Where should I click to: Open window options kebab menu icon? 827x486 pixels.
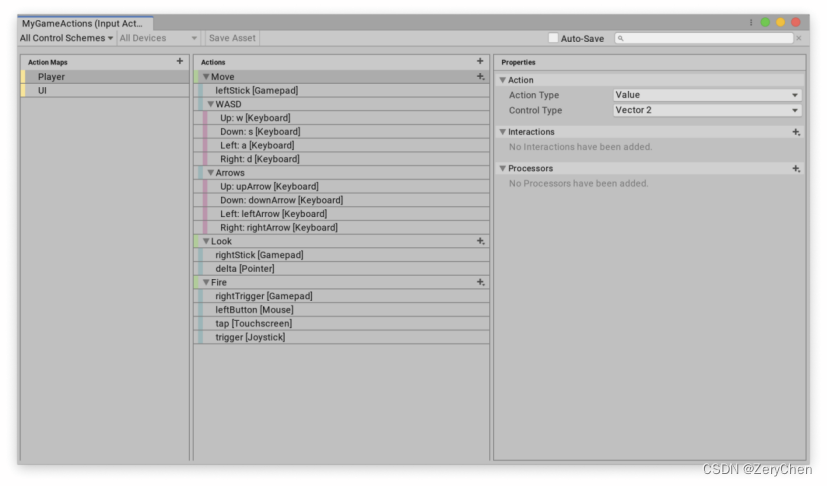click(x=751, y=22)
